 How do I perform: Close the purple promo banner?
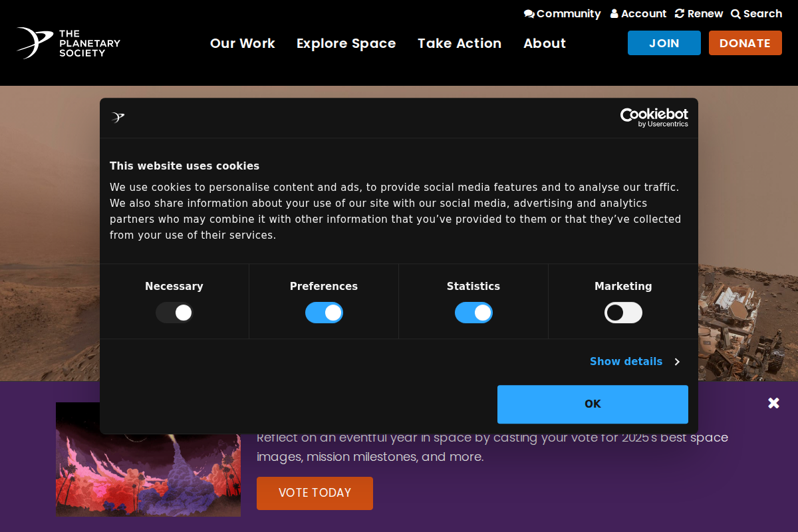coord(773,403)
